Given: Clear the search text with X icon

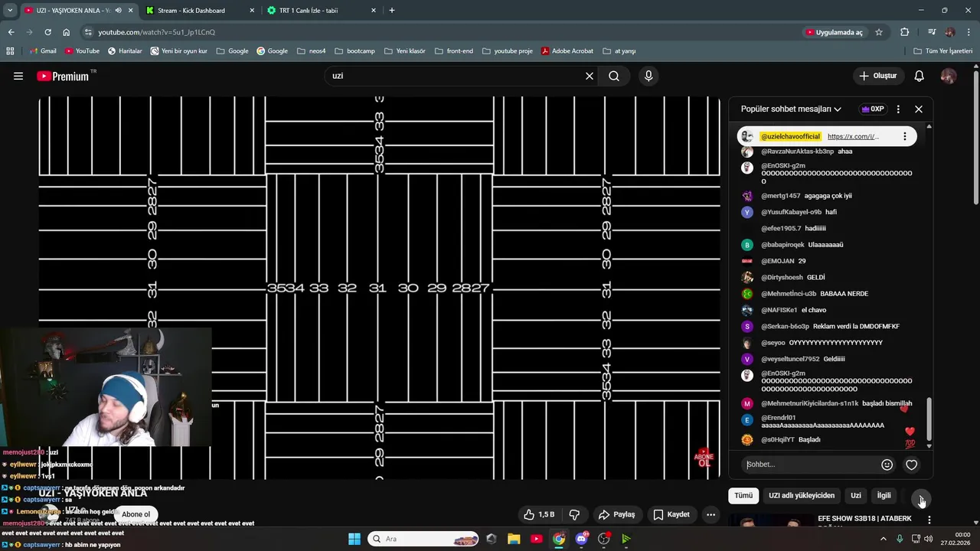Looking at the screenshot, I should (x=590, y=76).
